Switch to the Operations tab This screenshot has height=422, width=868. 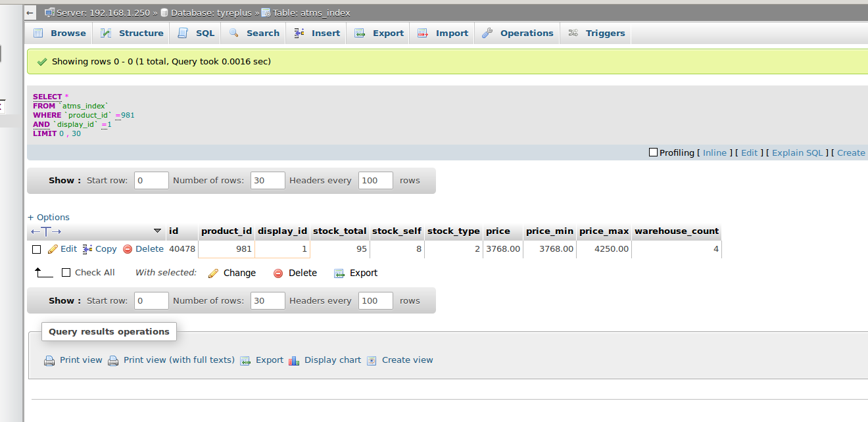tap(518, 33)
